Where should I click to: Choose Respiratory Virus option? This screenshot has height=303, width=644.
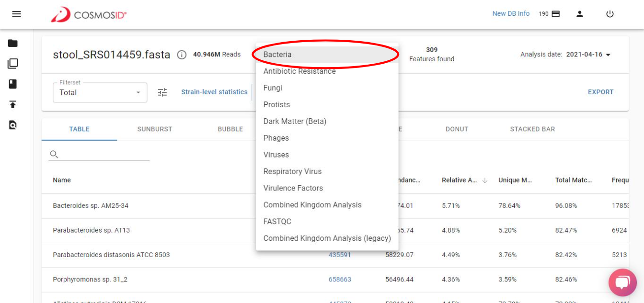pos(327,172)
